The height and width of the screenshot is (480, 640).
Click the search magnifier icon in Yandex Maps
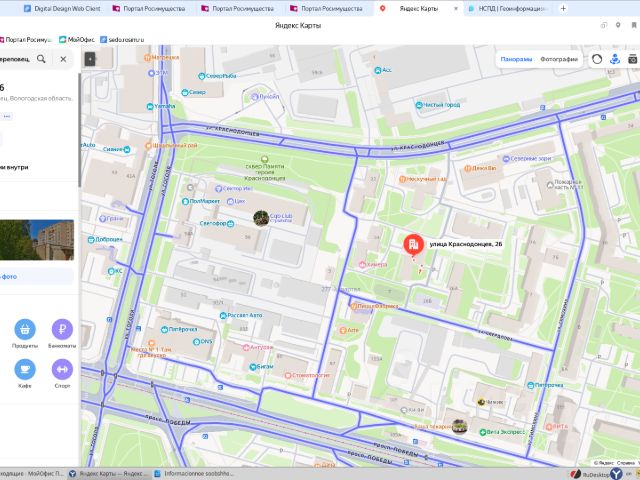click(41, 59)
